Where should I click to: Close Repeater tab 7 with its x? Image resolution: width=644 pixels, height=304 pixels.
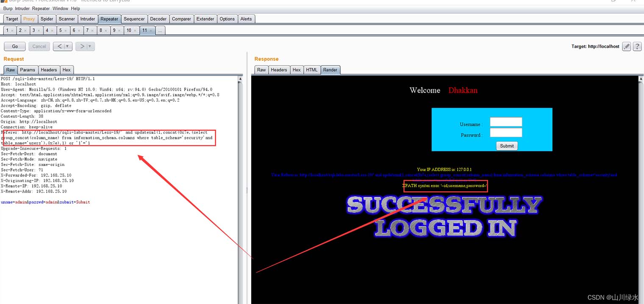coord(93,30)
